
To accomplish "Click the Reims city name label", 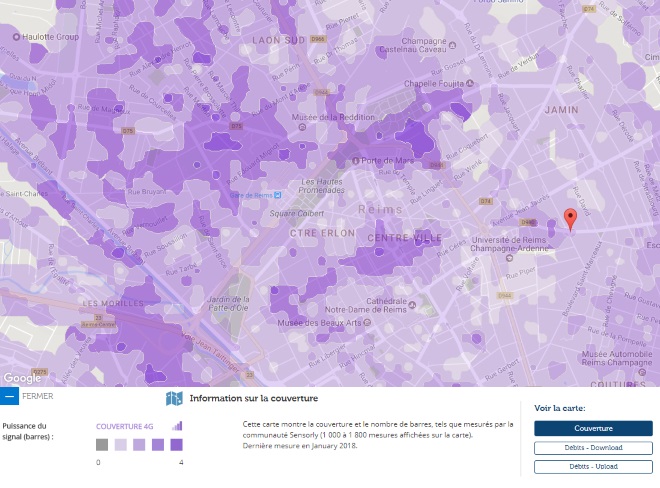I will (380, 209).
